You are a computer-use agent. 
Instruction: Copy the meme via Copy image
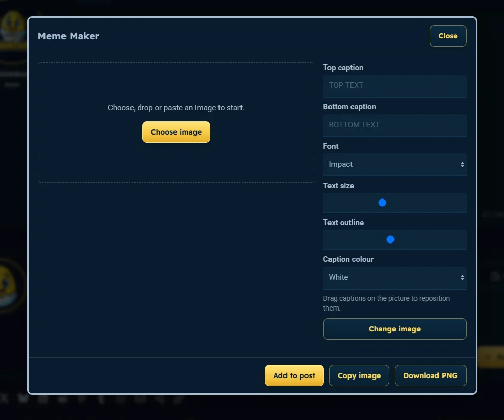(x=359, y=375)
